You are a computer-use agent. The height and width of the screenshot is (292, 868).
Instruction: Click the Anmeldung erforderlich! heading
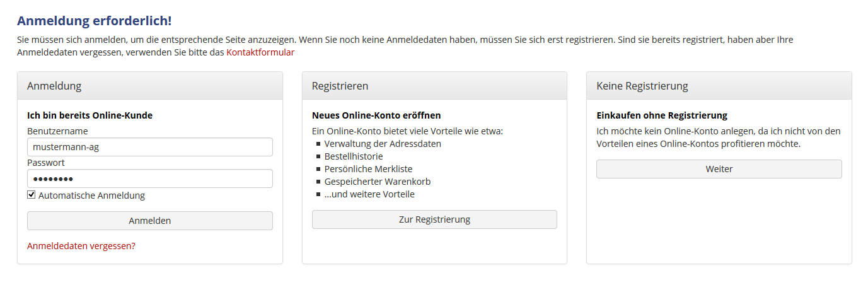point(95,21)
